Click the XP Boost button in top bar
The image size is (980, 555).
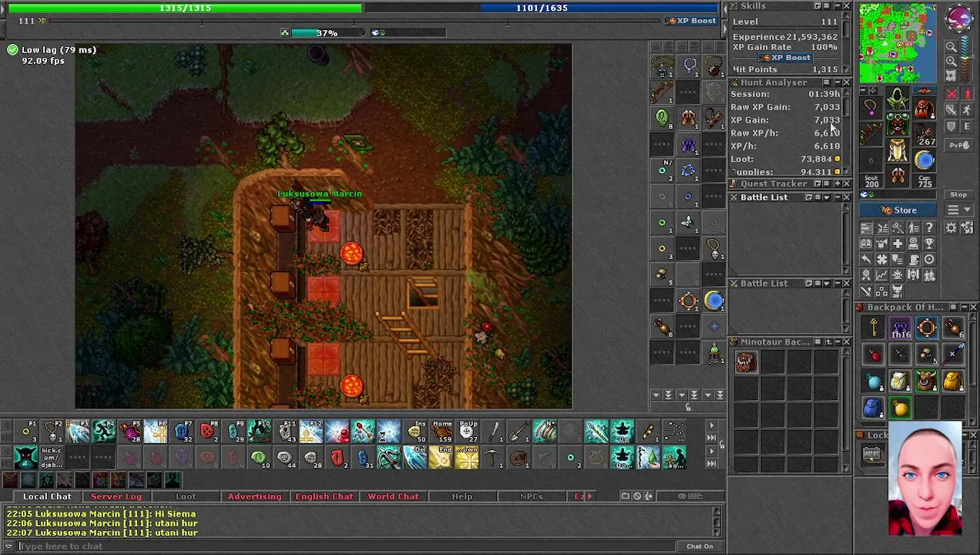pos(691,21)
